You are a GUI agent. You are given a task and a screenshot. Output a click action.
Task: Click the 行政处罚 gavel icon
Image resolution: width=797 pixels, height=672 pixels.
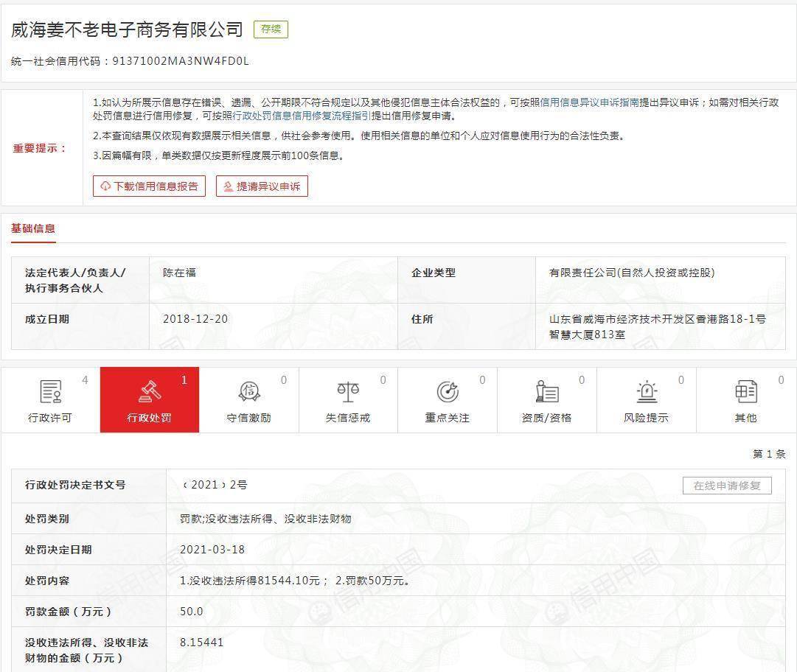(150, 391)
